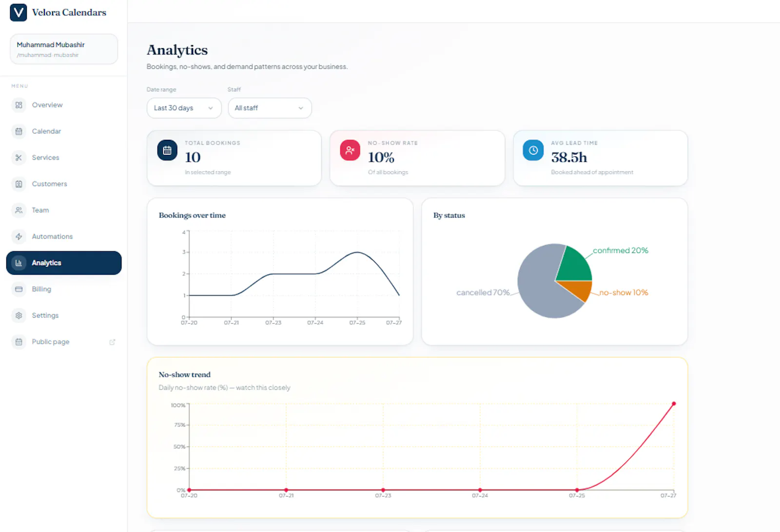Viewport: 780px width, 532px height.
Task: Click the Public page calendar icon
Action: [19, 342]
